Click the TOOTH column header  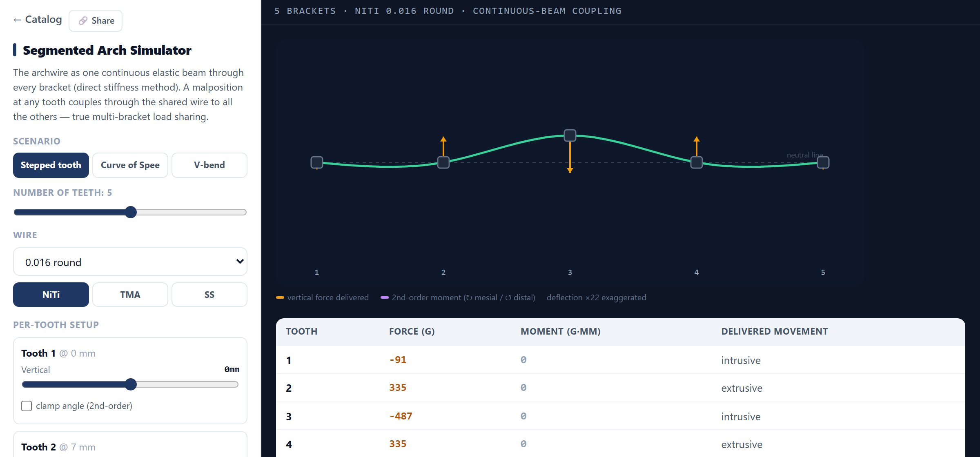click(302, 332)
